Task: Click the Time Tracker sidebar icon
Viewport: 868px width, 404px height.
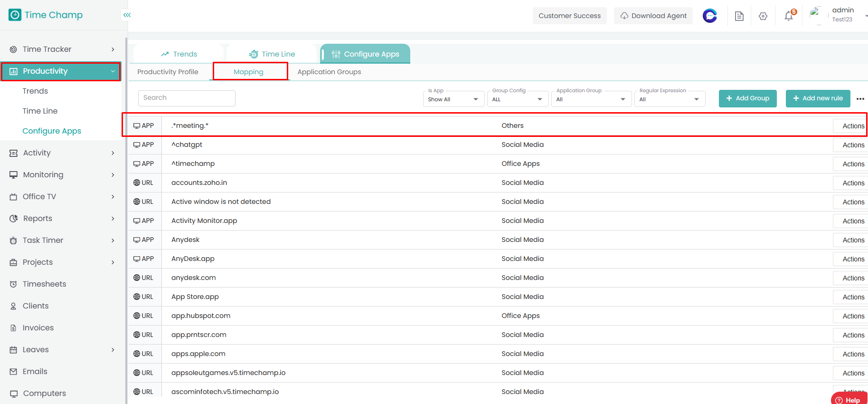Action: (x=13, y=49)
